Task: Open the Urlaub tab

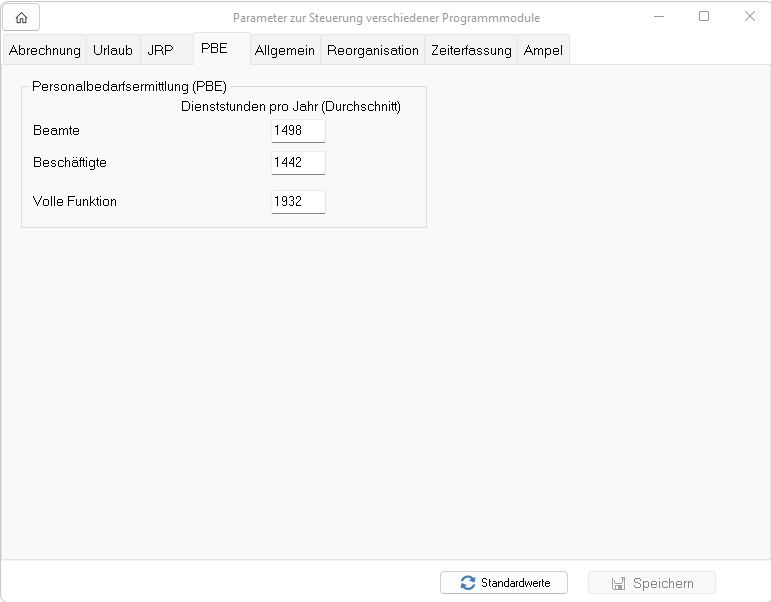Action: pos(113,50)
